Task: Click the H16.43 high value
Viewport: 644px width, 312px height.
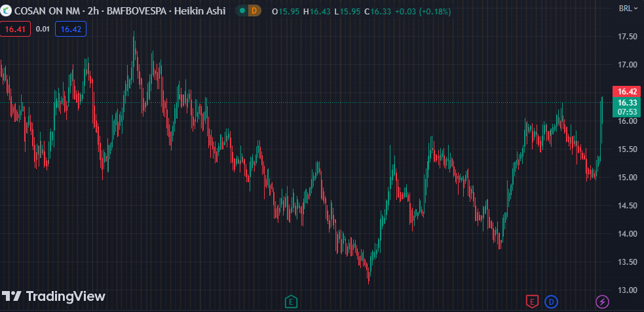Action: (316, 12)
